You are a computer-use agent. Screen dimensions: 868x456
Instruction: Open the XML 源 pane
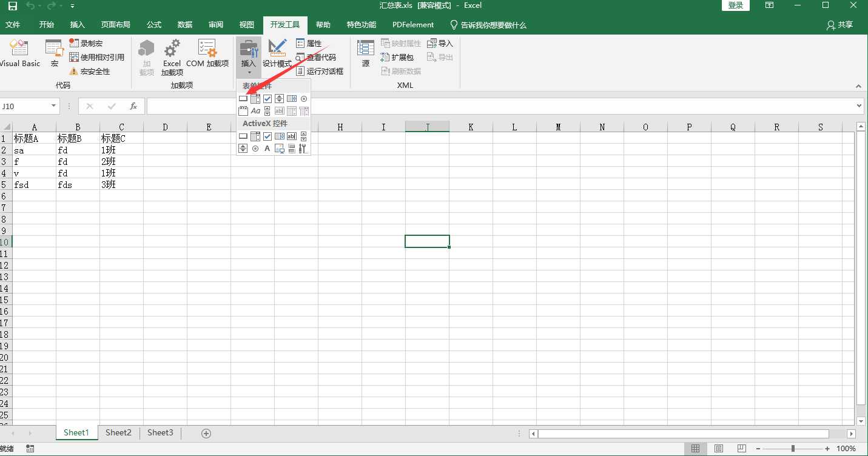pos(366,53)
